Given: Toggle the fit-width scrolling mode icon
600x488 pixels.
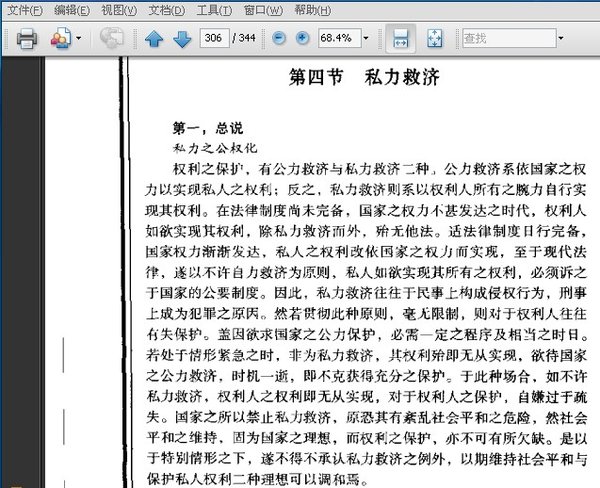Looking at the screenshot, I should click(x=400, y=38).
